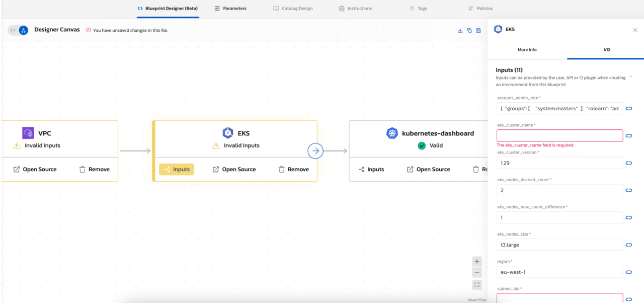Link the eks_cluster_version input

[x=629, y=163]
